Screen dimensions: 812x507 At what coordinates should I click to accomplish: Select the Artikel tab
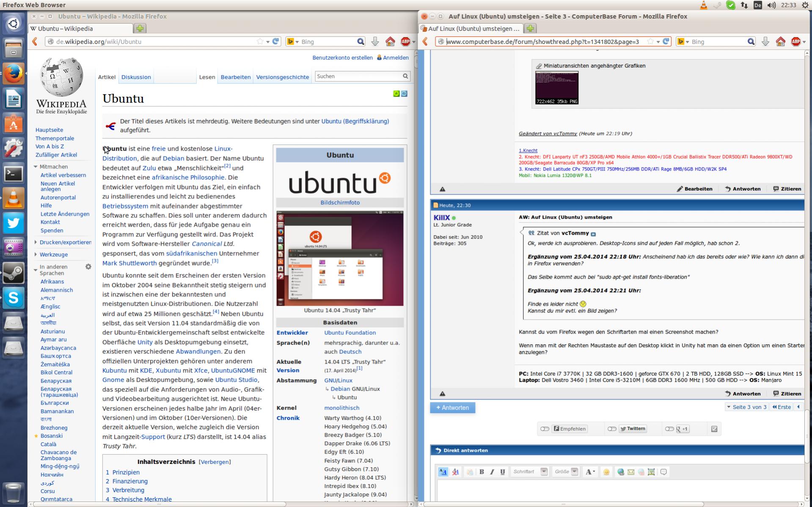(x=107, y=77)
